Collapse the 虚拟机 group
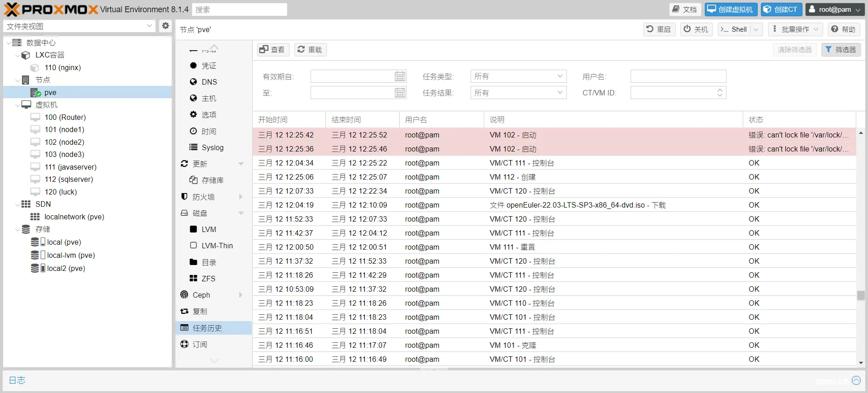 [17, 105]
